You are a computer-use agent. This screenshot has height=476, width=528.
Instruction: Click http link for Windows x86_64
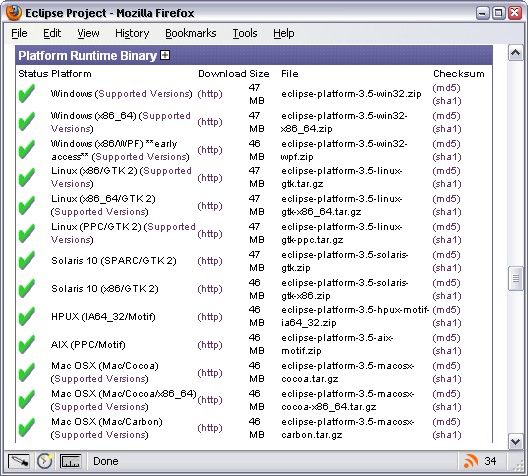(210, 122)
